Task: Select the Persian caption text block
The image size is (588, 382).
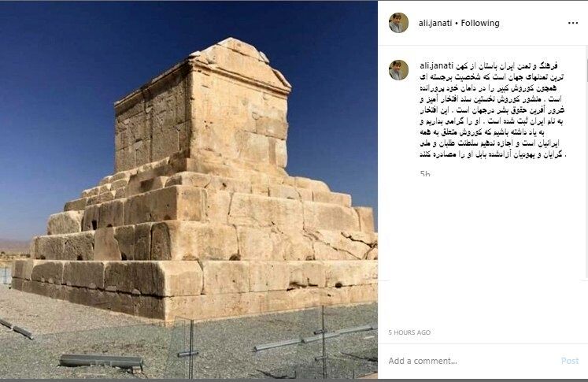Action: click(x=493, y=110)
